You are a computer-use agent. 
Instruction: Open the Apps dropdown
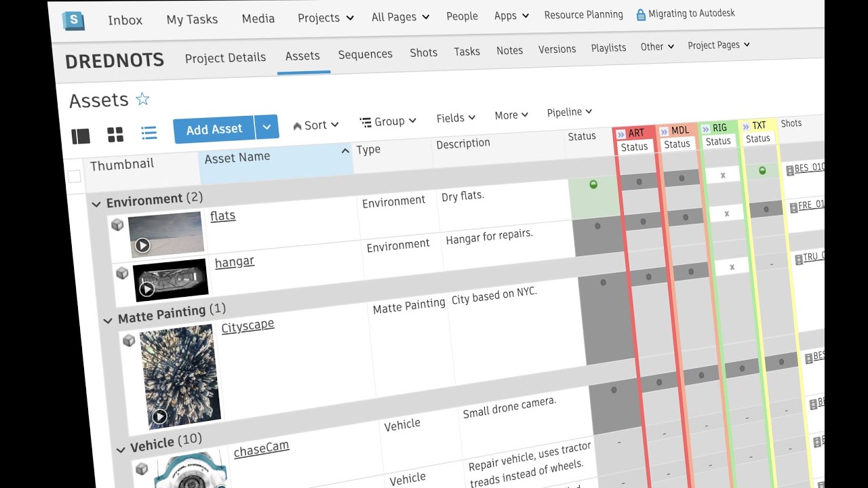511,16
